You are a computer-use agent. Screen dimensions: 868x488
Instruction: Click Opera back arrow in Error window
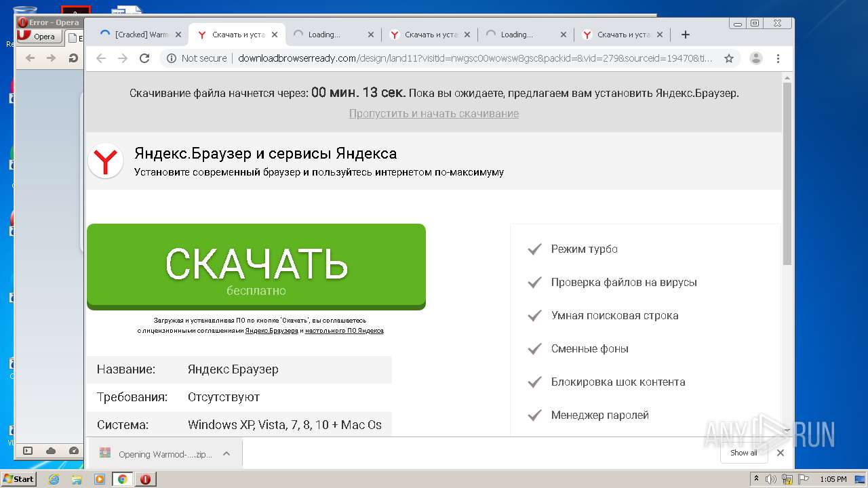coord(30,58)
